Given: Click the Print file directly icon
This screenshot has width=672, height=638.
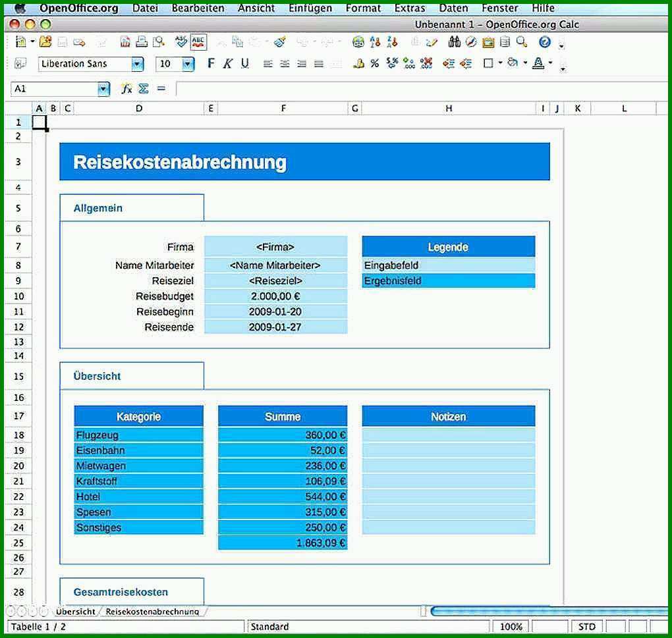Looking at the screenshot, I should point(142,42).
